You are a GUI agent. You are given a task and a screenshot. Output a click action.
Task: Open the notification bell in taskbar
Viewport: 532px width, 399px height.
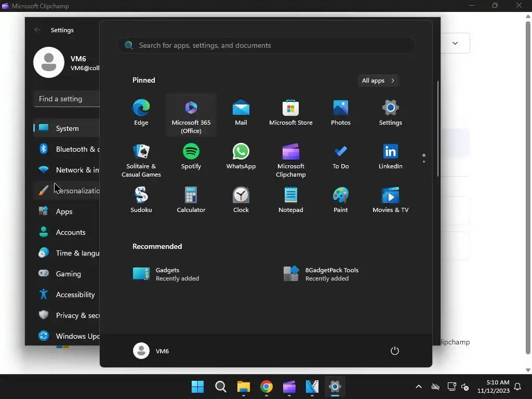click(x=518, y=387)
